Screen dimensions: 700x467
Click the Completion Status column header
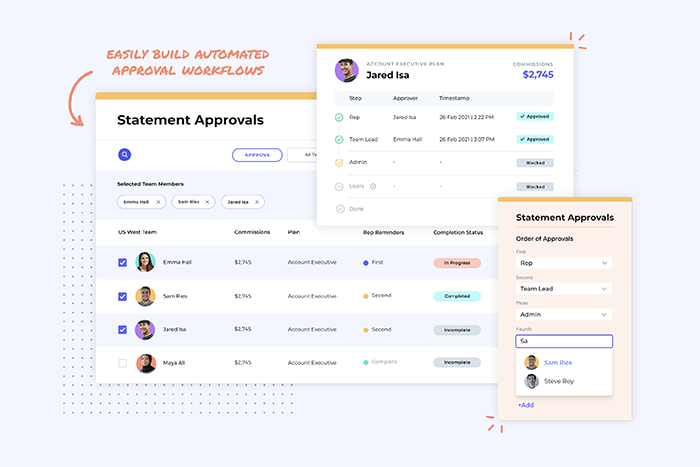click(x=458, y=232)
